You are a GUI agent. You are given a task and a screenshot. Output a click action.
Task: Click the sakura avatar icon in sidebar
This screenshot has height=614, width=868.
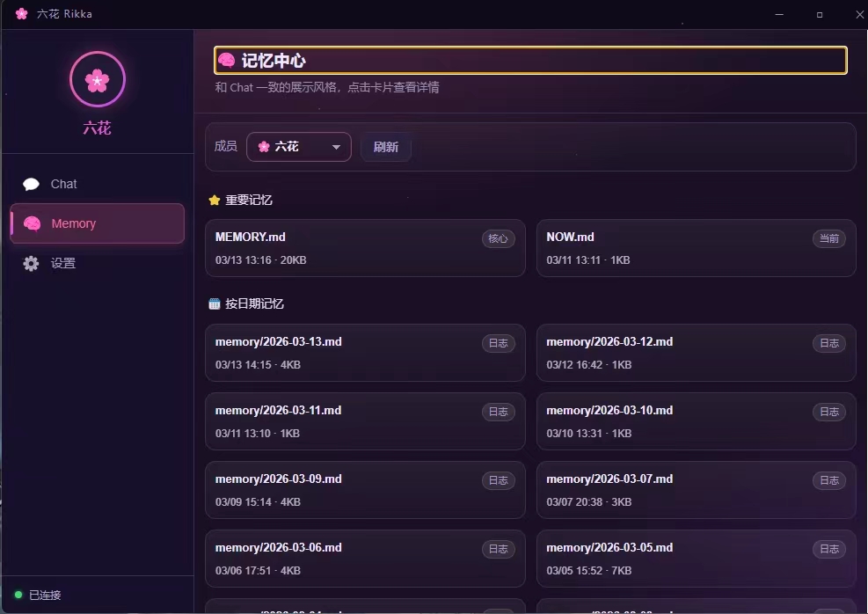(97, 80)
